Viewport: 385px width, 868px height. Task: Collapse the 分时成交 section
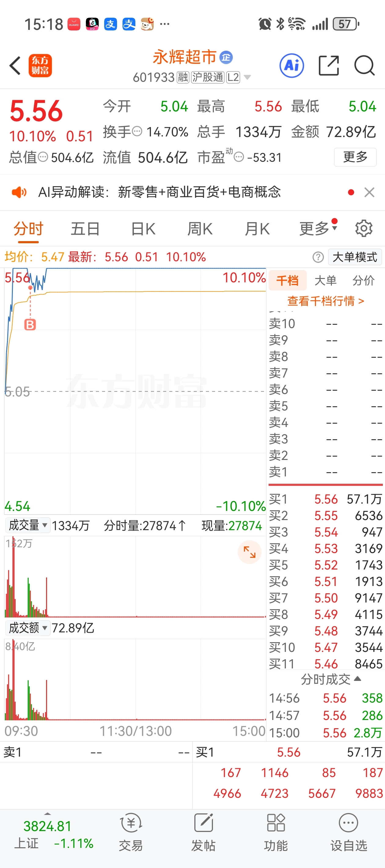(331, 679)
